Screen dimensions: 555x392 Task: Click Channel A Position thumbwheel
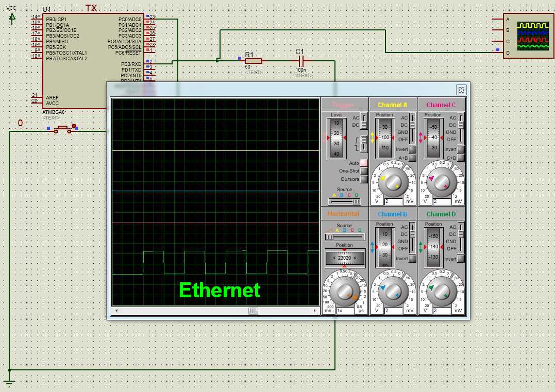pos(385,138)
